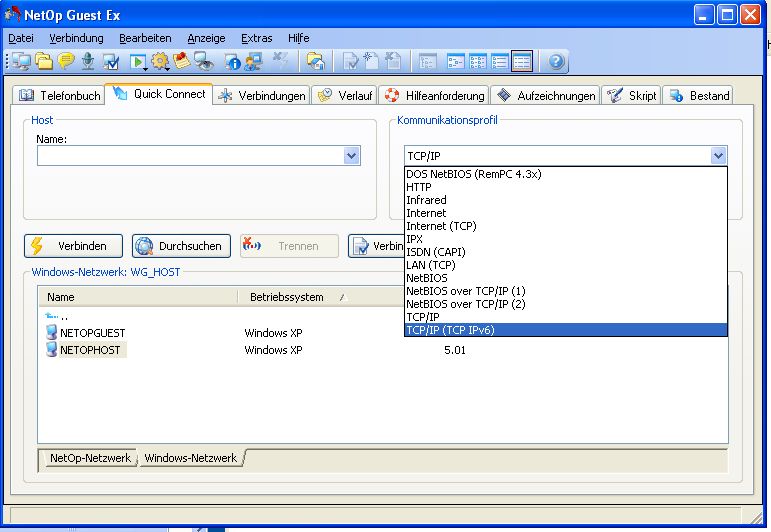
Task: Click the Trennen button
Action: pyautogui.click(x=290, y=246)
